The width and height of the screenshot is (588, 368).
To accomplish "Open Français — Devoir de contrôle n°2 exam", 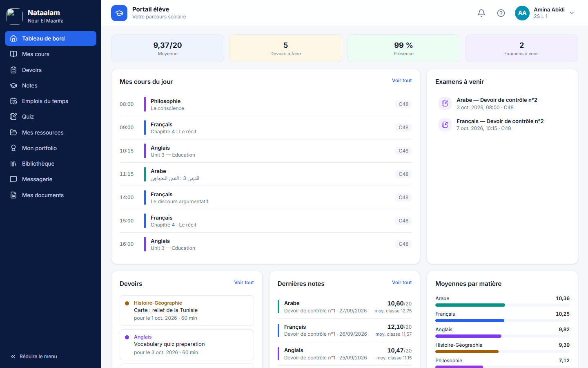I will coord(502,124).
